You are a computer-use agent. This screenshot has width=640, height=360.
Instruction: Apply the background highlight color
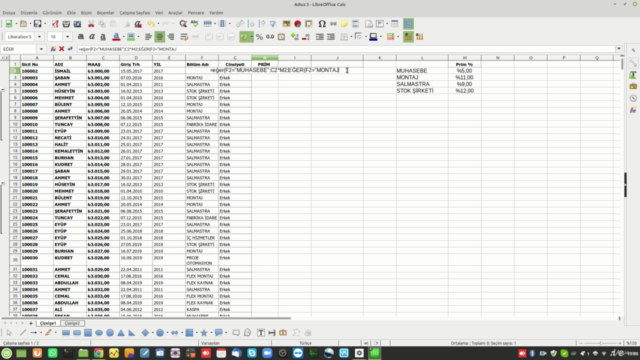coord(131,37)
